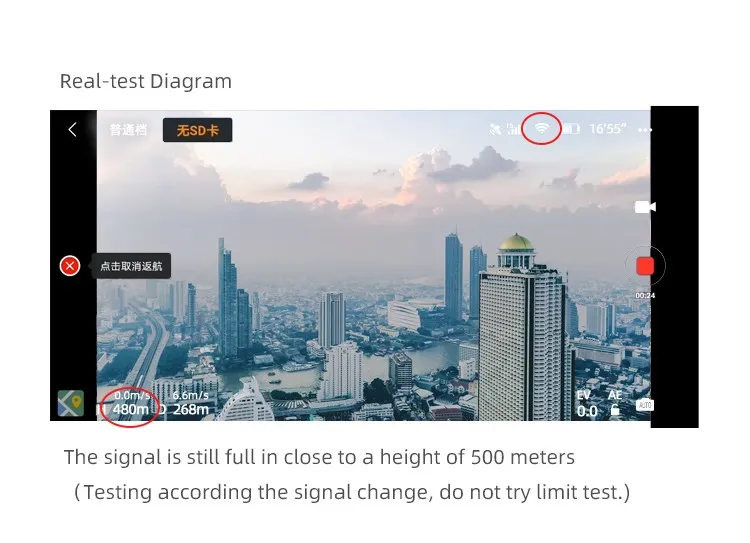
Task: Open the three-dot settings menu
Action: pos(644,130)
